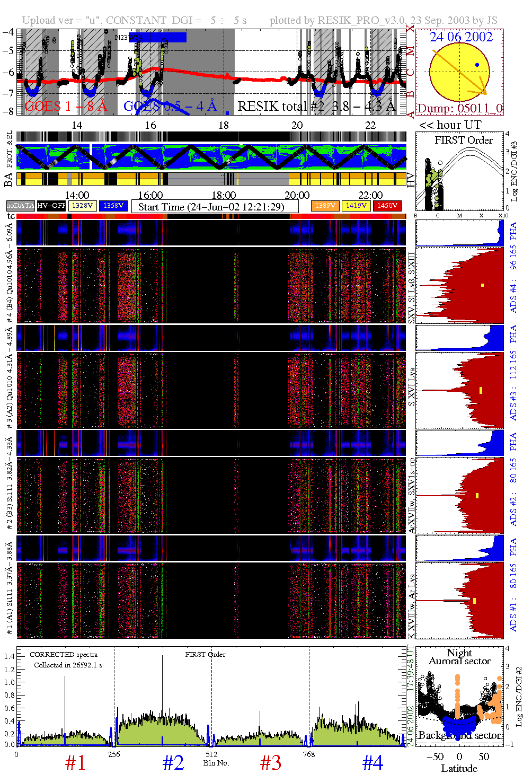Click the Start Time text box

(215, 207)
